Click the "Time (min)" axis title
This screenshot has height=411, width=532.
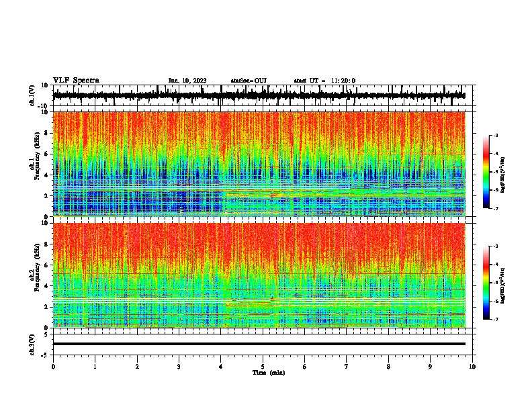269,373
